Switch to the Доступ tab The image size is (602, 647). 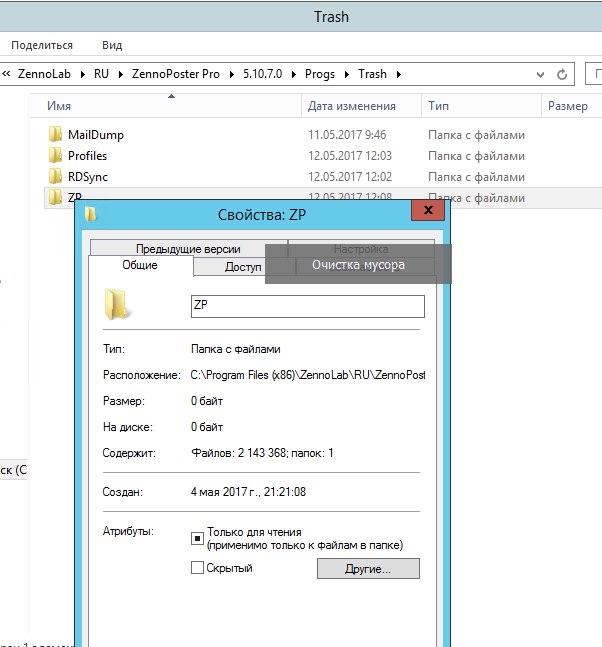(x=243, y=267)
